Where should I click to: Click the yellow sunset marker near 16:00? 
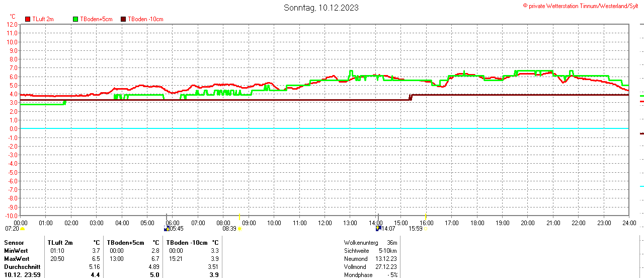tap(426, 217)
